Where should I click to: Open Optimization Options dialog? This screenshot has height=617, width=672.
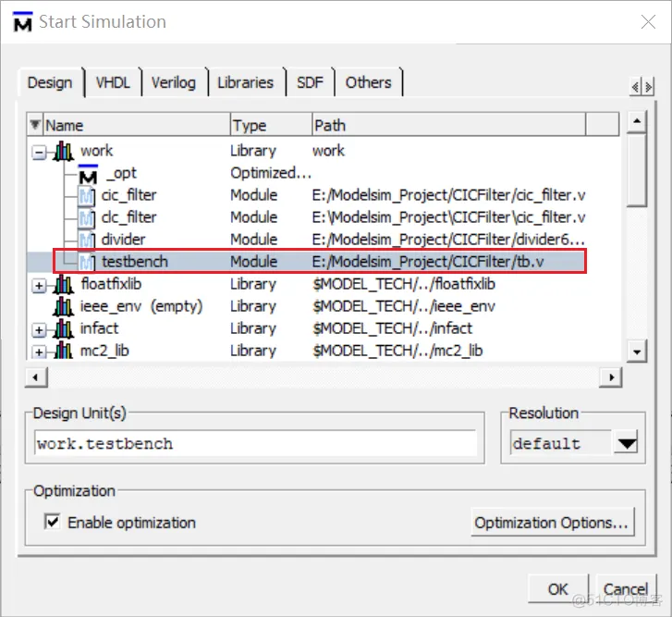[552, 523]
